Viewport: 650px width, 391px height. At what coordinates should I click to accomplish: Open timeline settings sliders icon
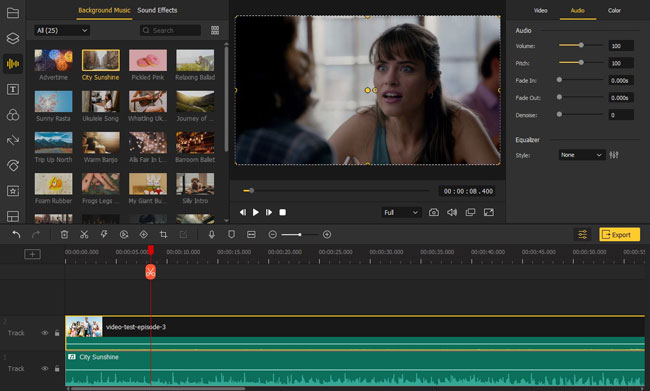582,235
